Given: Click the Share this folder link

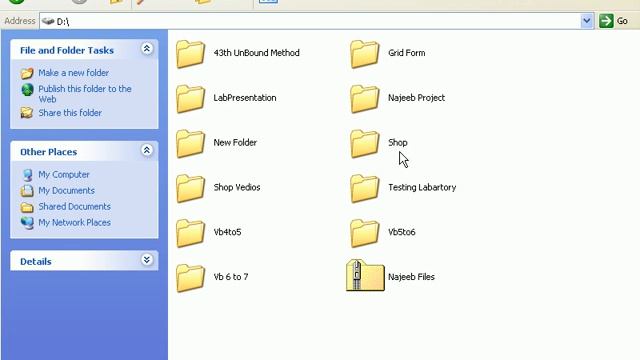Looking at the screenshot, I should pos(70,113).
